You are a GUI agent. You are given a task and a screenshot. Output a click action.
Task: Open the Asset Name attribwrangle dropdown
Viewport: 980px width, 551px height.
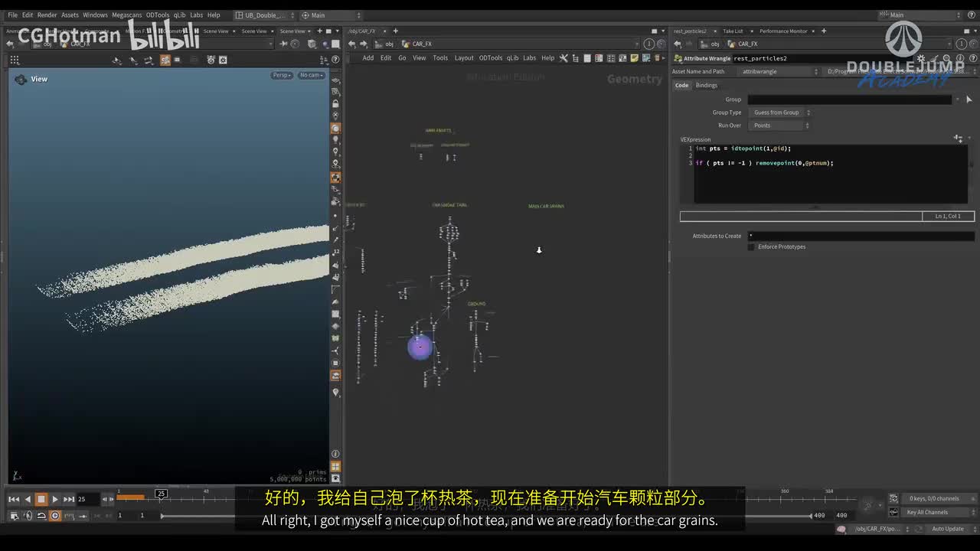pyautogui.click(x=779, y=71)
